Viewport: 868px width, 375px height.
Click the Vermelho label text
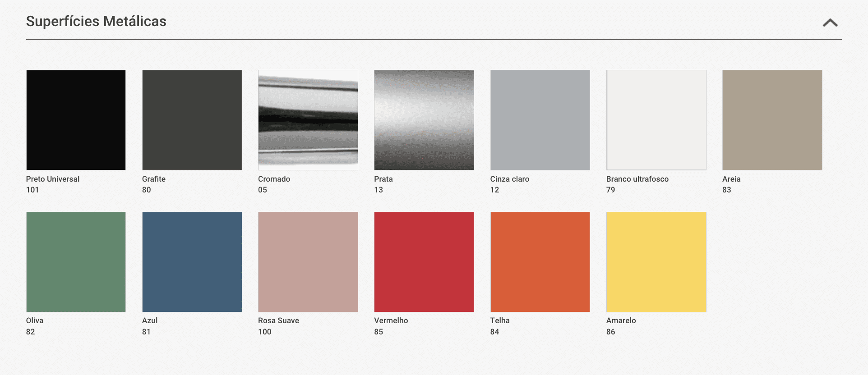(391, 320)
